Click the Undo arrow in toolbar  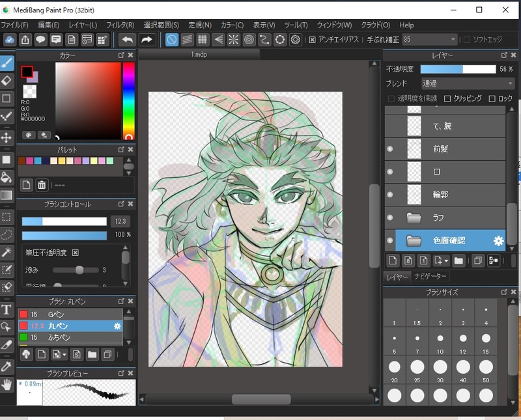pos(127,40)
